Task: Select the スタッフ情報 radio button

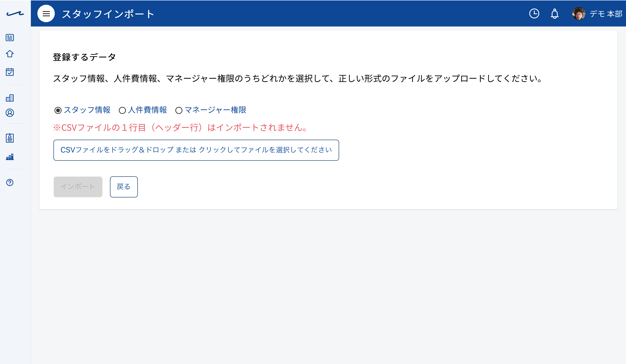Action: click(x=58, y=110)
